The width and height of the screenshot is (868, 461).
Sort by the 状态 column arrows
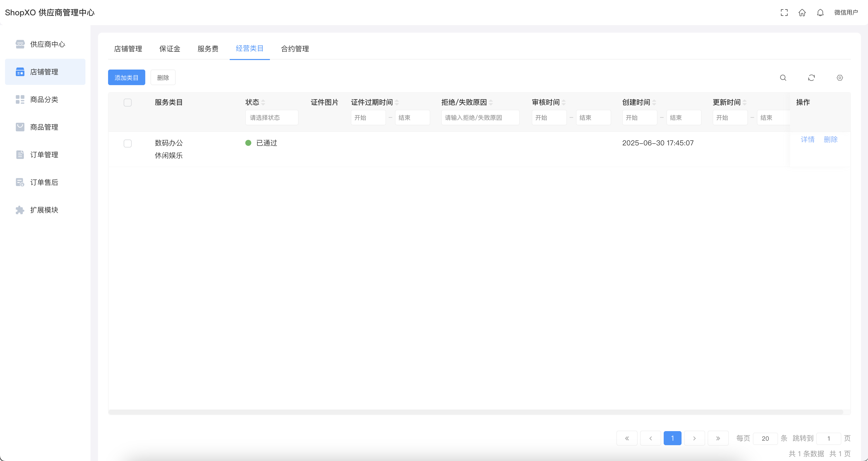tap(263, 102)
